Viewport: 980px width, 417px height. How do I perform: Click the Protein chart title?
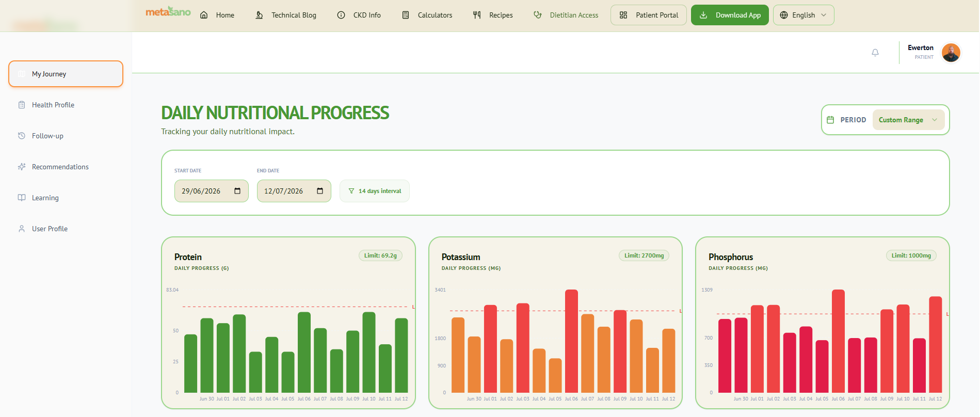tap(188, 257)
